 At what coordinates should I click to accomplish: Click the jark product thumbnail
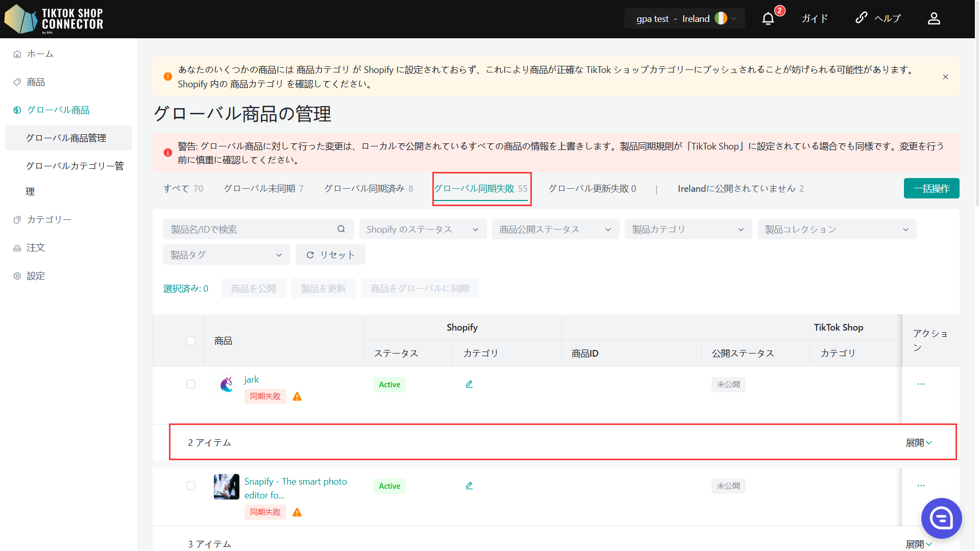pyautogui.click(x=227, y=385)
